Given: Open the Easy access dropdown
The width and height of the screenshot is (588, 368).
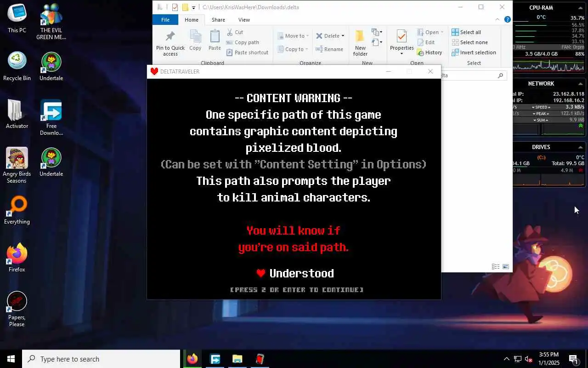Looking at the screenshot, I should pyautogui.click(x=377, y=42).
